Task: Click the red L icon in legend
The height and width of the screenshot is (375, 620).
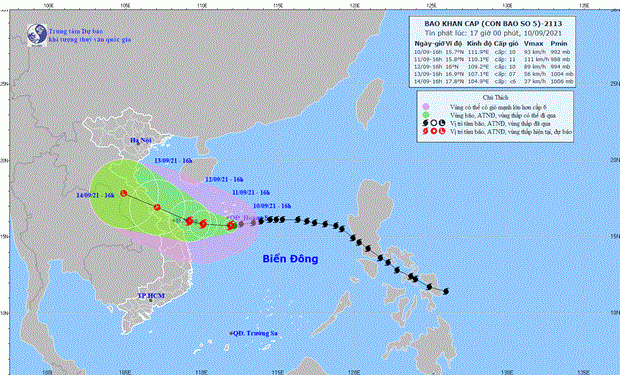Action: pos(442,131)
